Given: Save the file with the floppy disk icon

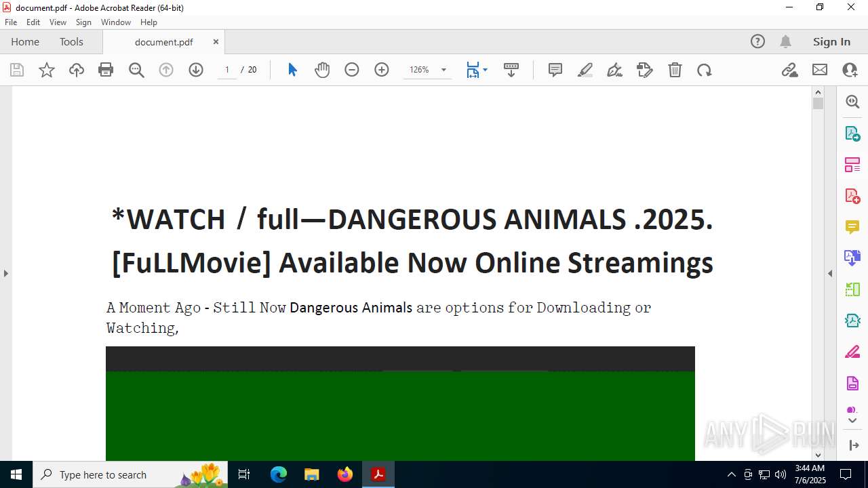Looking at the screenshot, I should [17, 70].
